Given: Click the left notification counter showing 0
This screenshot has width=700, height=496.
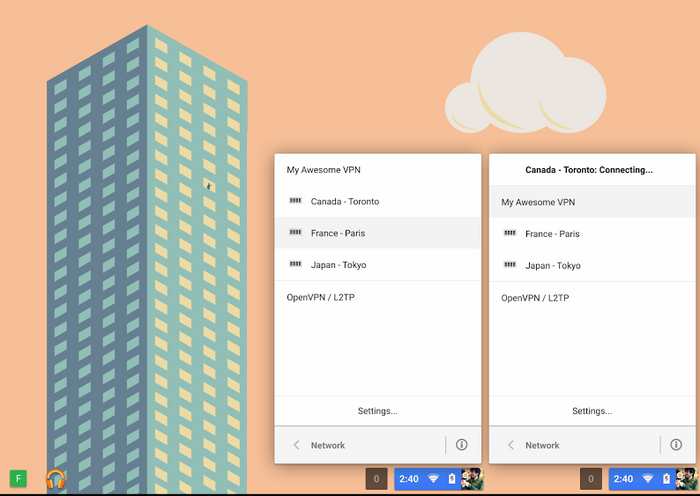Looking at the screenshot, I should 376,479.
